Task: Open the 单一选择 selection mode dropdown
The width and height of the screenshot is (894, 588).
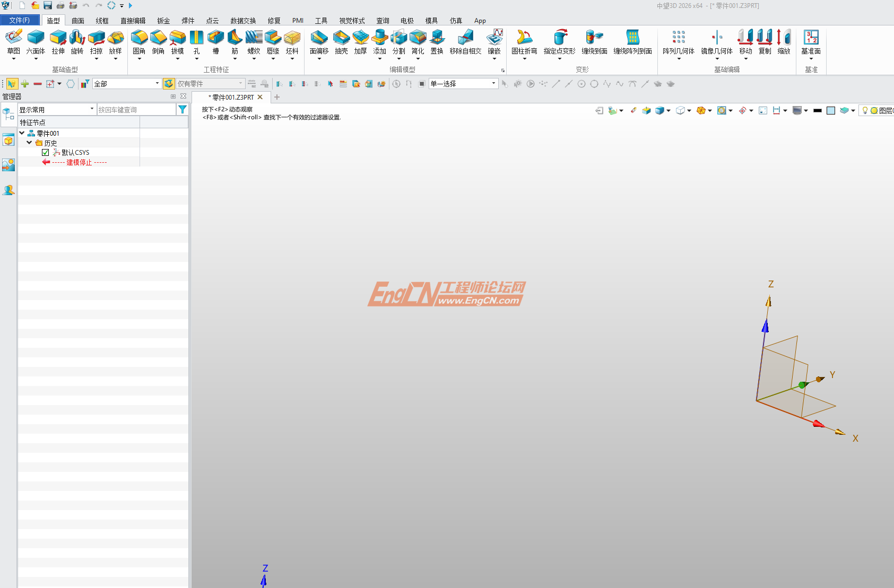Action: [x=493, y=83]
